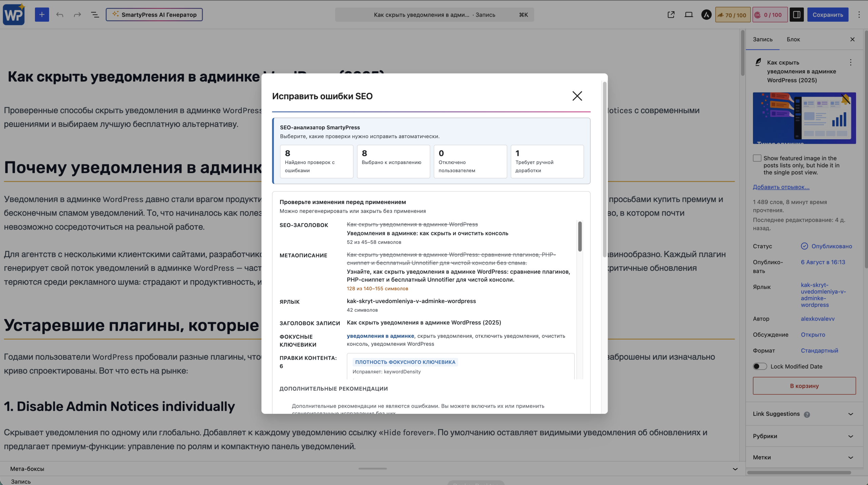This screenshot has height=485, width=868.
Task: Toggle the settings sidebar panel icon
Action: [x=796, y=15]
